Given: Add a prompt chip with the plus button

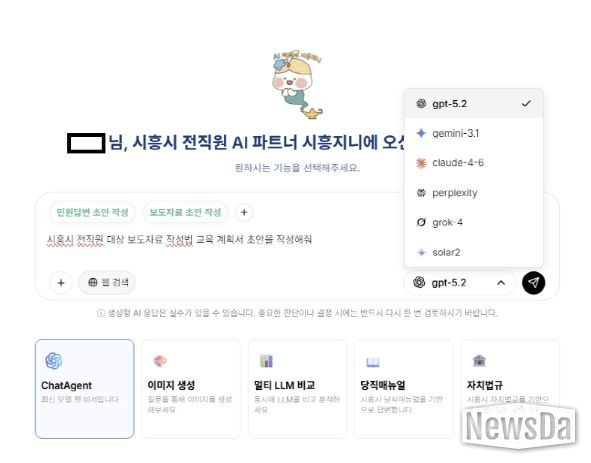Looking at the screenshot, I should click(x=244, y=212).
